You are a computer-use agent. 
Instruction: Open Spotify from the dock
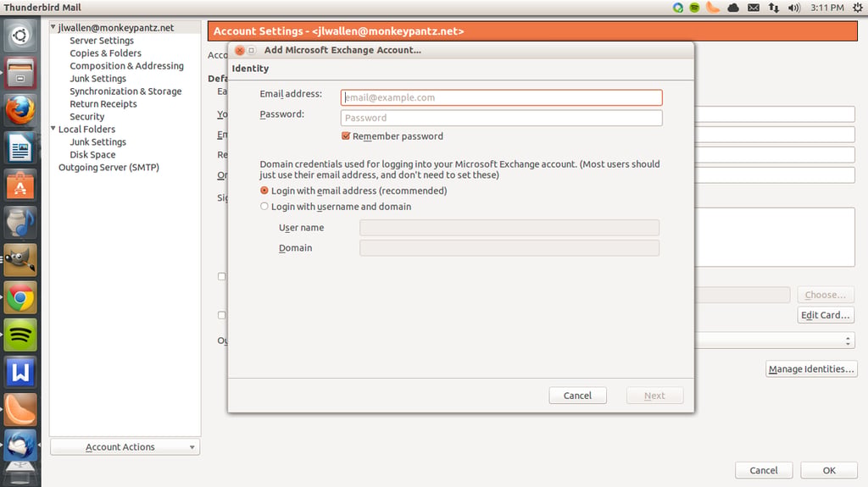[20, 335]
